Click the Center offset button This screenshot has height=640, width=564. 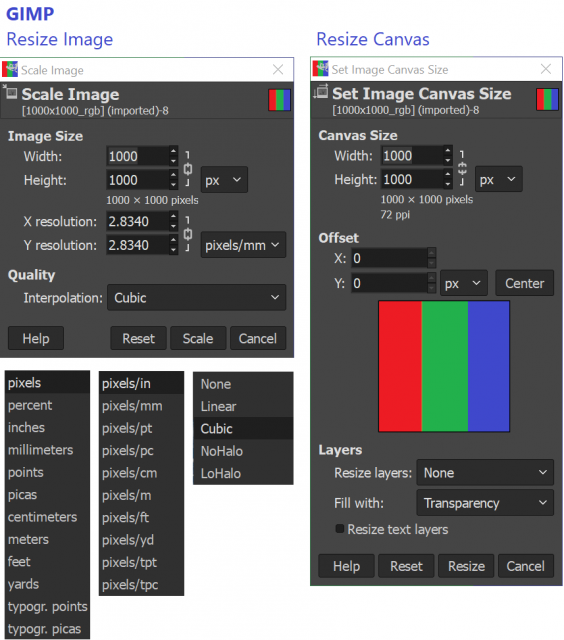[524, 283]
